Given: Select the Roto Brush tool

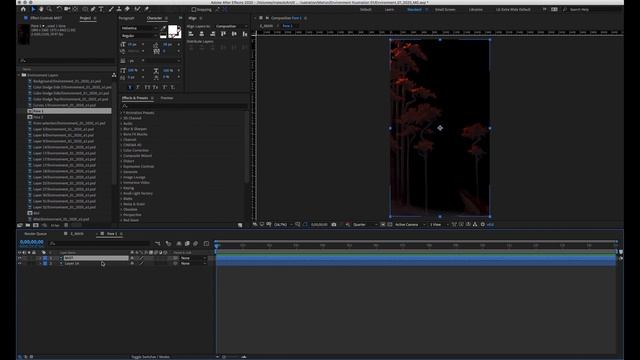Looking at the screenshot, I should [137, 9].
